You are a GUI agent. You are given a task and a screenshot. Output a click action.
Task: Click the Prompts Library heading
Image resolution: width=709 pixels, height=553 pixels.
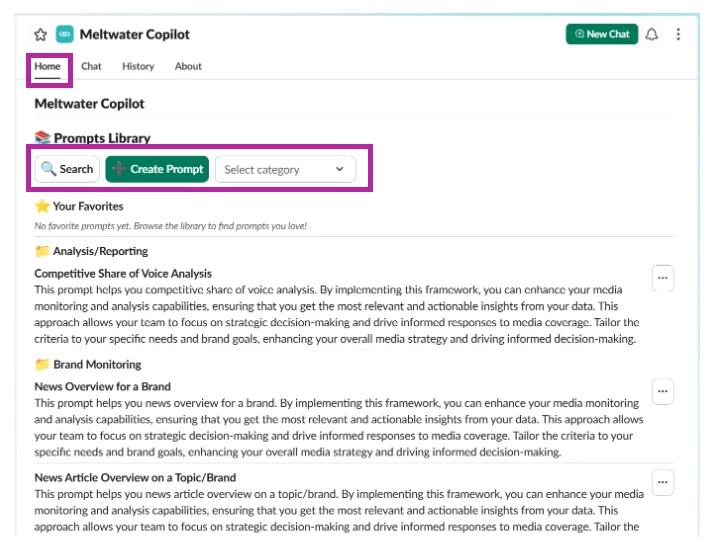[x=102, y=138]
